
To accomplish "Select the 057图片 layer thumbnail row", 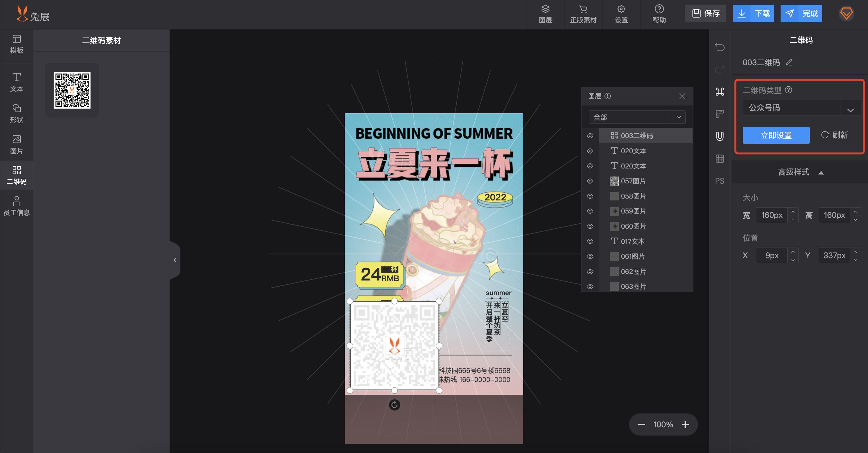I will [645, 181].
